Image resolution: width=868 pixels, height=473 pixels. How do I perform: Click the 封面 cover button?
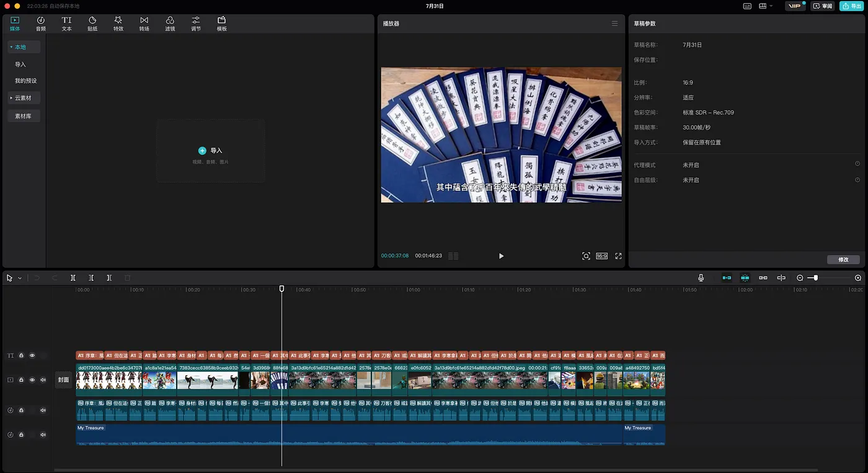point(63,380)
